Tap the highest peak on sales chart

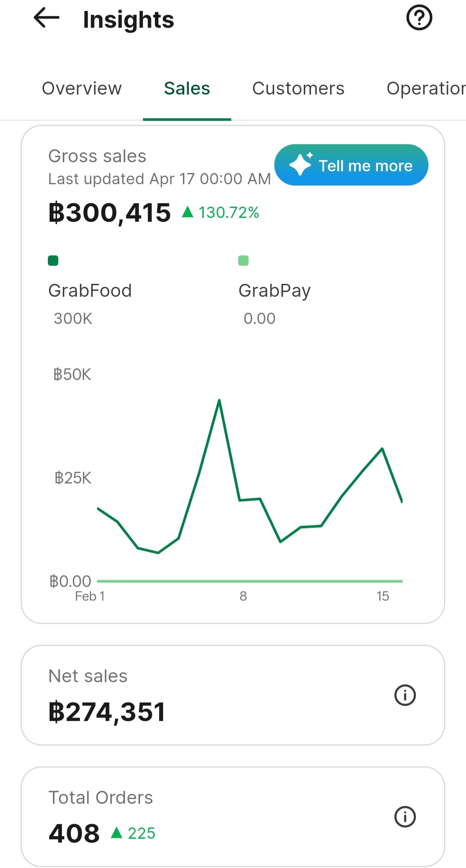[219, 401]
